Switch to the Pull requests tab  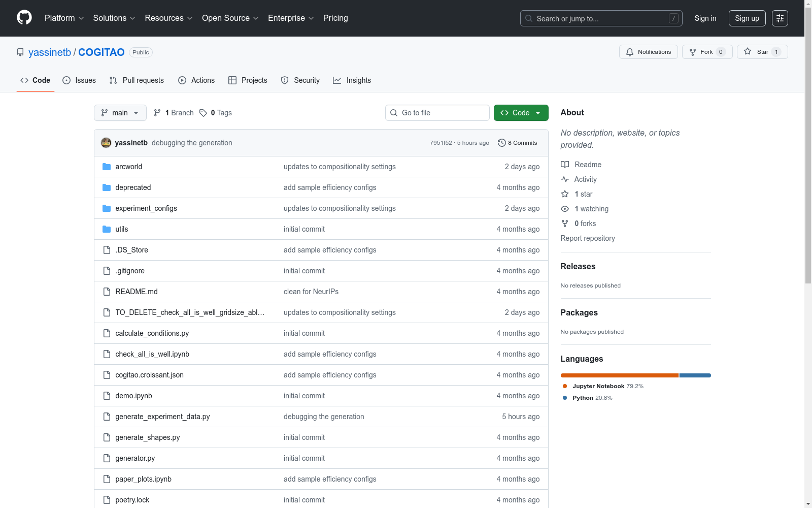click(137, 80)
